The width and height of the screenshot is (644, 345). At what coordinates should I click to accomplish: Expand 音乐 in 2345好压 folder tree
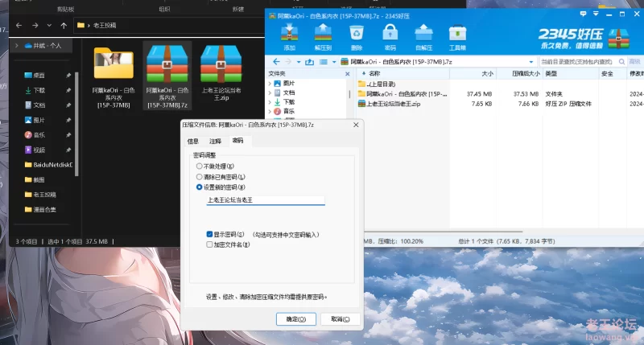[x=270, y=111]
